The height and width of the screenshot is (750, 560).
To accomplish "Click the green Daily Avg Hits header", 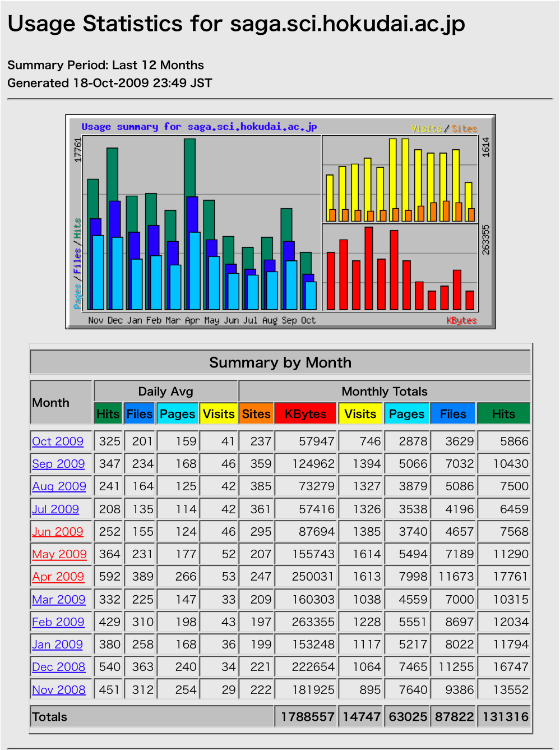I will pos(108,413).
